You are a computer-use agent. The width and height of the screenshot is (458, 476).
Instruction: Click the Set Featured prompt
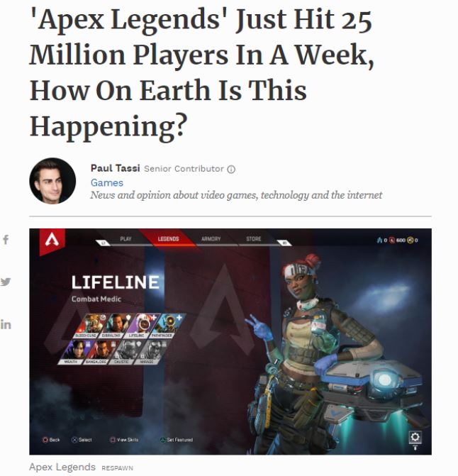click(177, 440)
